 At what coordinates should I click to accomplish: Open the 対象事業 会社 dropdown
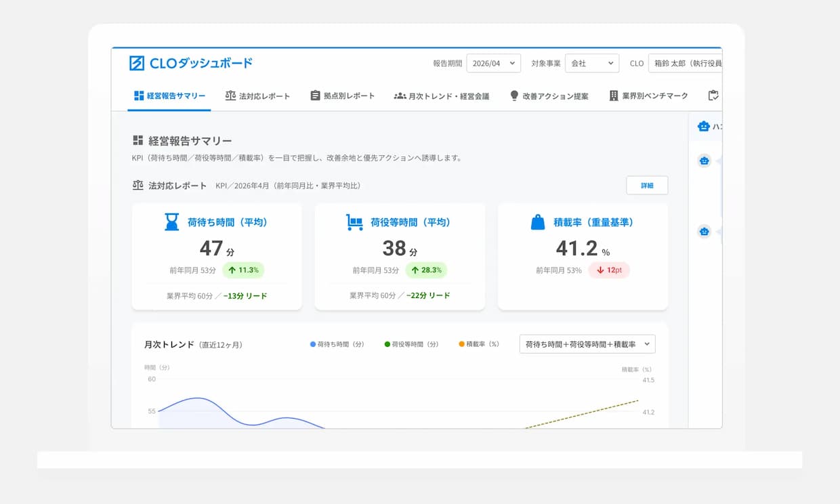pyautogui.click(x=592, y=63)
